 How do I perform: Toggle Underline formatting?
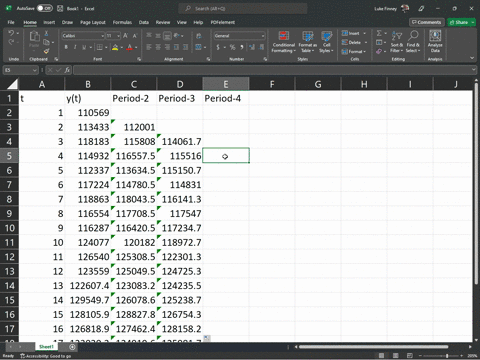pyautogui.click(x=84, y=47)
